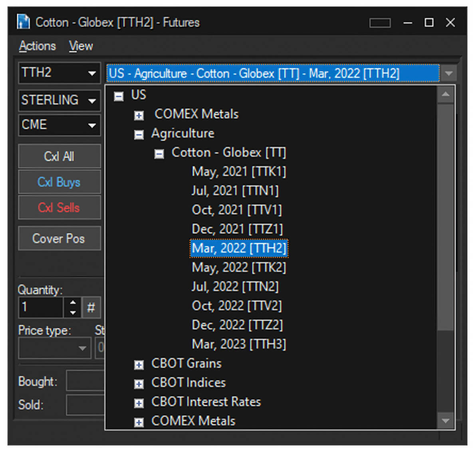
Task: Close the Cotton - Globex futures window
Action: pos(450,22)
